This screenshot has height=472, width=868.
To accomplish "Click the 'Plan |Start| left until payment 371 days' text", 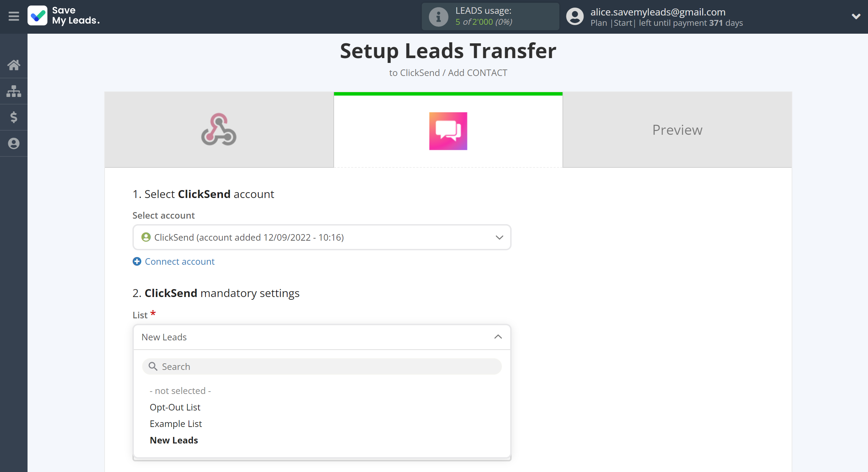I will (666, 23).
